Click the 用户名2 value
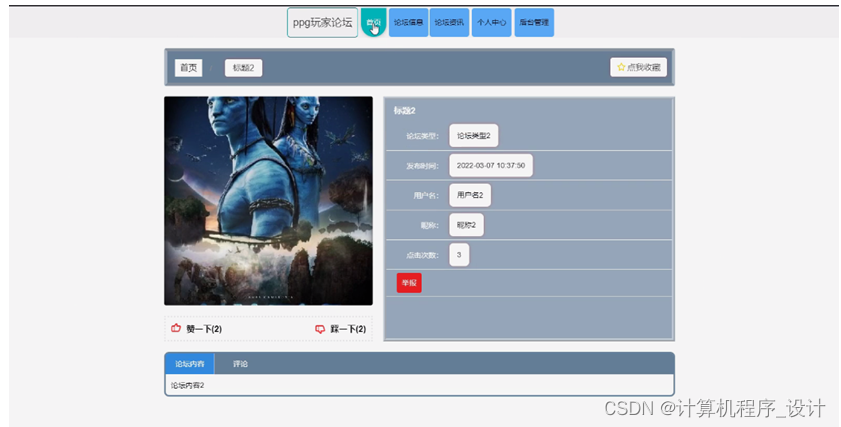 470,195
